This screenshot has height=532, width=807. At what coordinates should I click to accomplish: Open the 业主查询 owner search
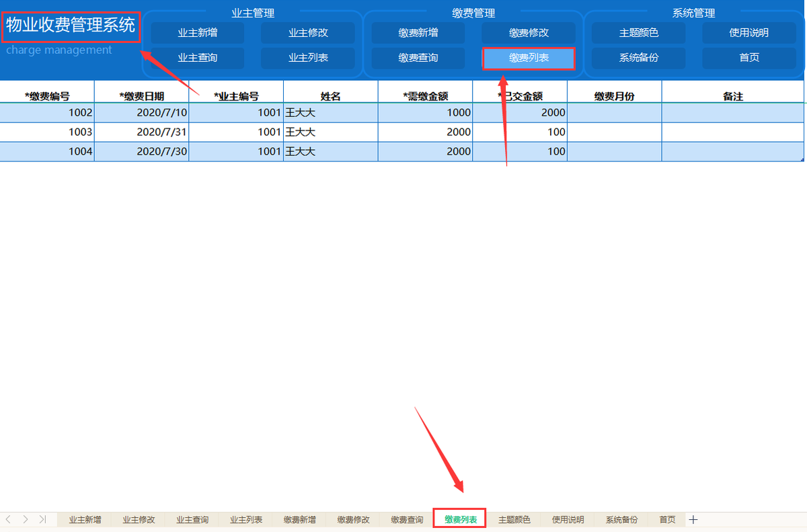click(197, 59)
